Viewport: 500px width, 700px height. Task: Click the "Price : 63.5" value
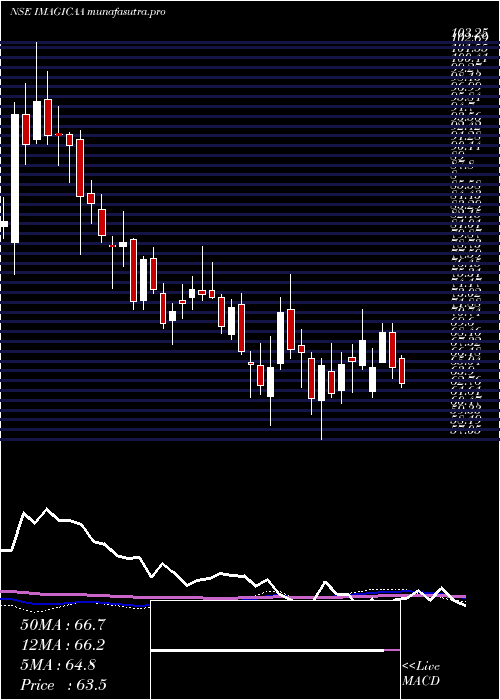[63, 685]
